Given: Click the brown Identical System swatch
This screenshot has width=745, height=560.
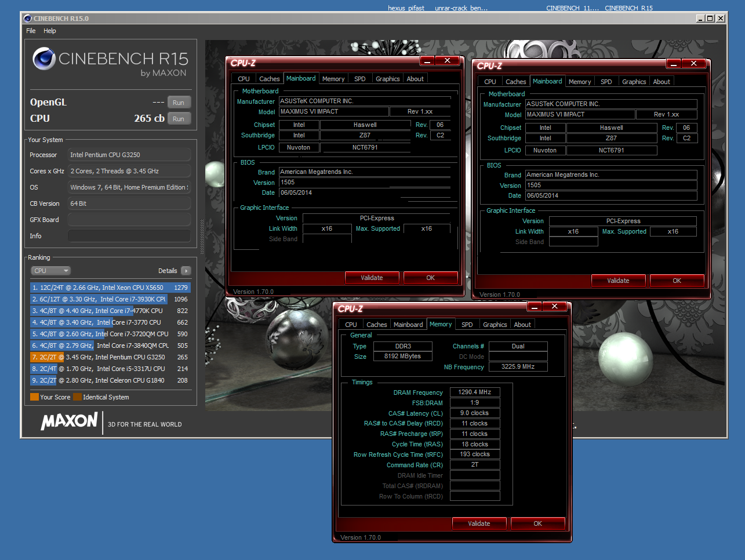Looking at the screenshot, I should pyautogui.click(x=77, y=397).
